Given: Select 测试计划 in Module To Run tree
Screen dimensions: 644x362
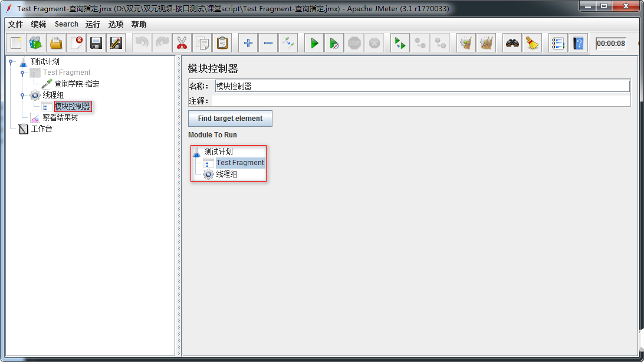Looking at the screenshot, I should click(x=218, y=152).
